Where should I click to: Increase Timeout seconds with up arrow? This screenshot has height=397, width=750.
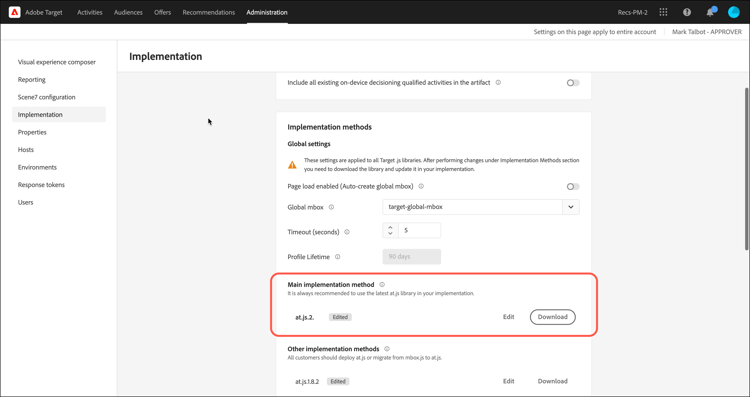pos(390,228)
